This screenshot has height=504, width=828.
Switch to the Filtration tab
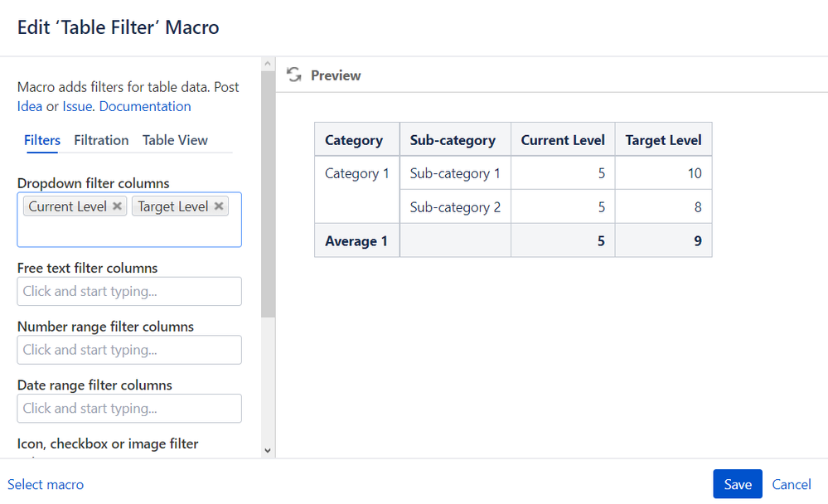point(101,140)
